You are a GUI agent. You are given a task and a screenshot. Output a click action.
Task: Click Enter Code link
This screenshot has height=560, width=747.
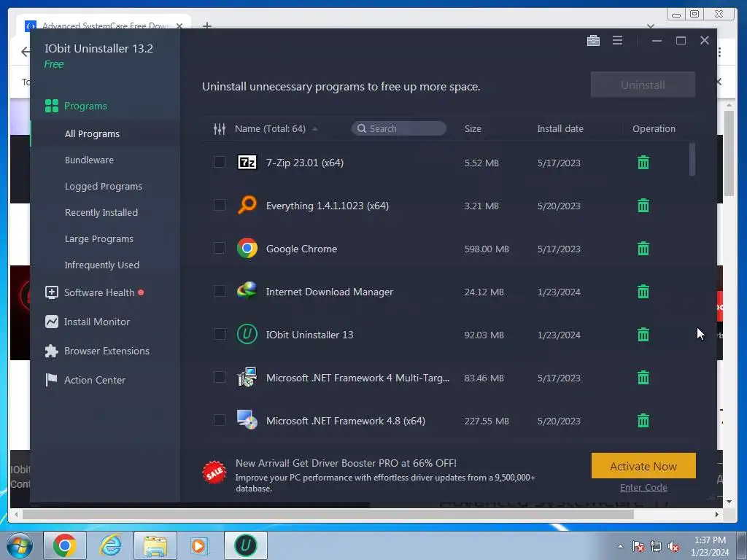pyautogui.click(x=643, y=487)
